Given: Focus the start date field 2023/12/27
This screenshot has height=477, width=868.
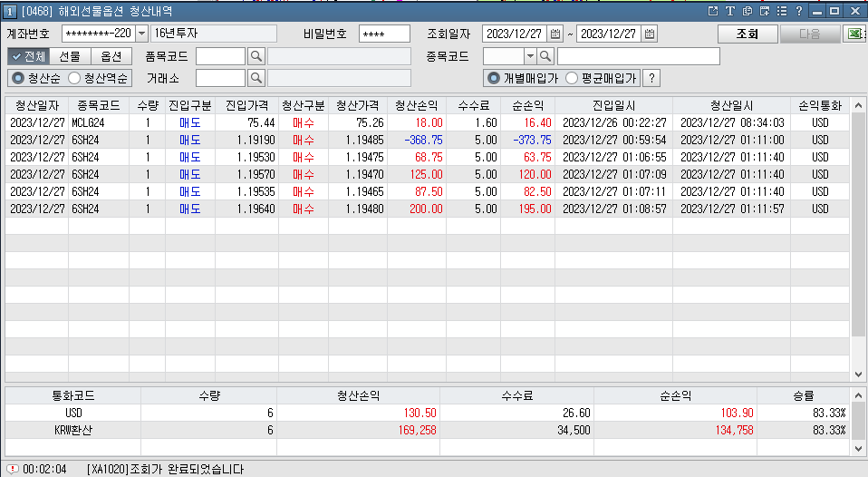Looking at the screenshot, I should coord(515,34).
